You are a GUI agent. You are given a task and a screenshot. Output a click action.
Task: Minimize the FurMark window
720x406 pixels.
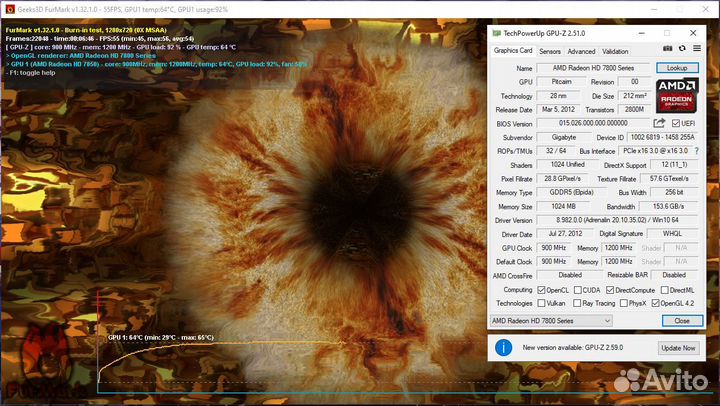coord(655,9)
